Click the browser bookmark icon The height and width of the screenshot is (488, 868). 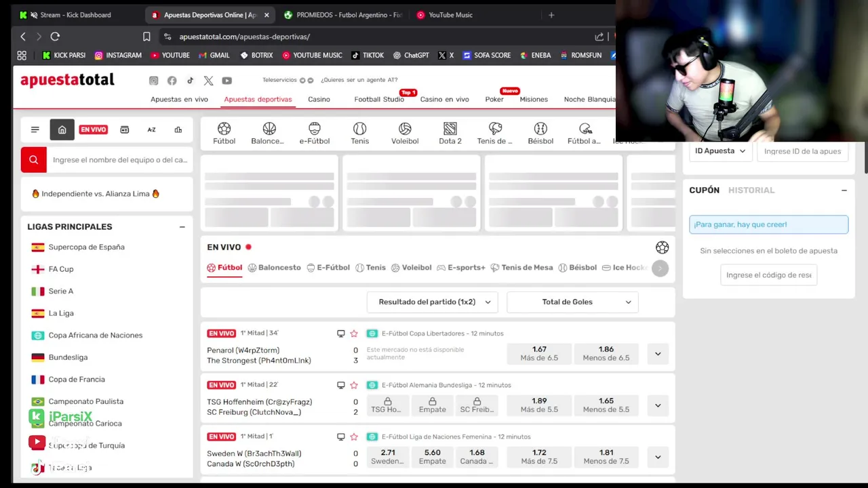coord(146,37)
